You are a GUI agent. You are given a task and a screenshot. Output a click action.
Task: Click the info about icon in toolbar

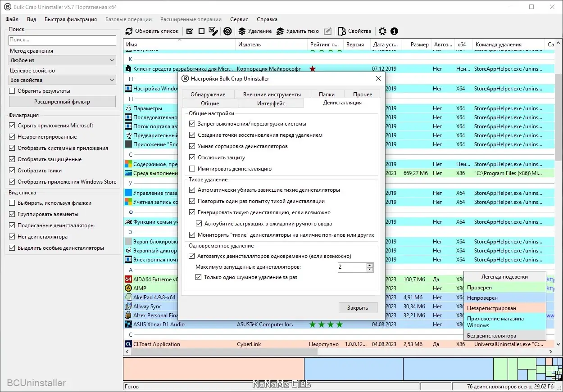pyautogui.click(x=394, y=31)
